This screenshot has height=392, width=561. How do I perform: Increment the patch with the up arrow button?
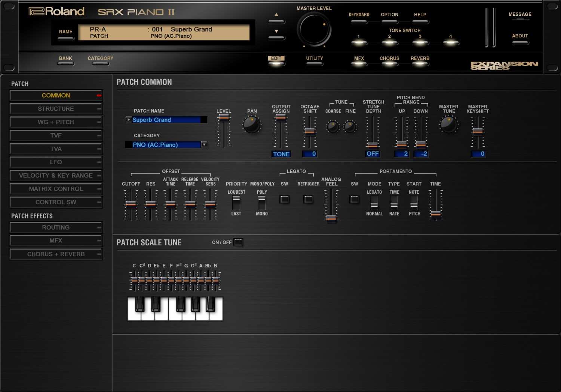coord(276,21)
